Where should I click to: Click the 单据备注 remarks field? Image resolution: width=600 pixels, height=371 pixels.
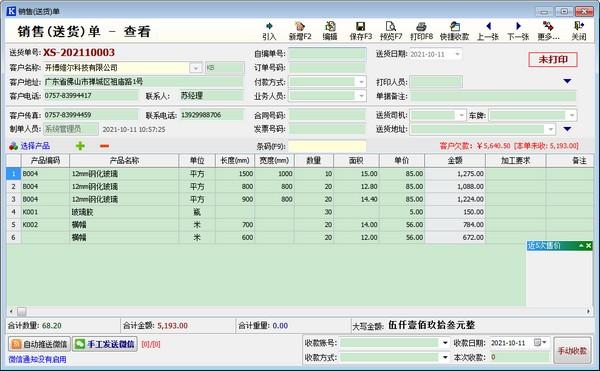pos(493,96)
